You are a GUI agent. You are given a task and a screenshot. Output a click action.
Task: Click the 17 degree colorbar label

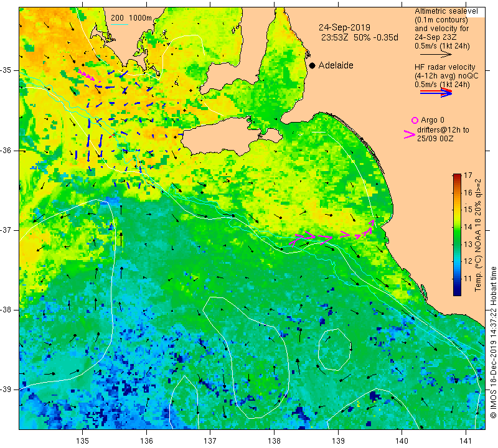468,175
